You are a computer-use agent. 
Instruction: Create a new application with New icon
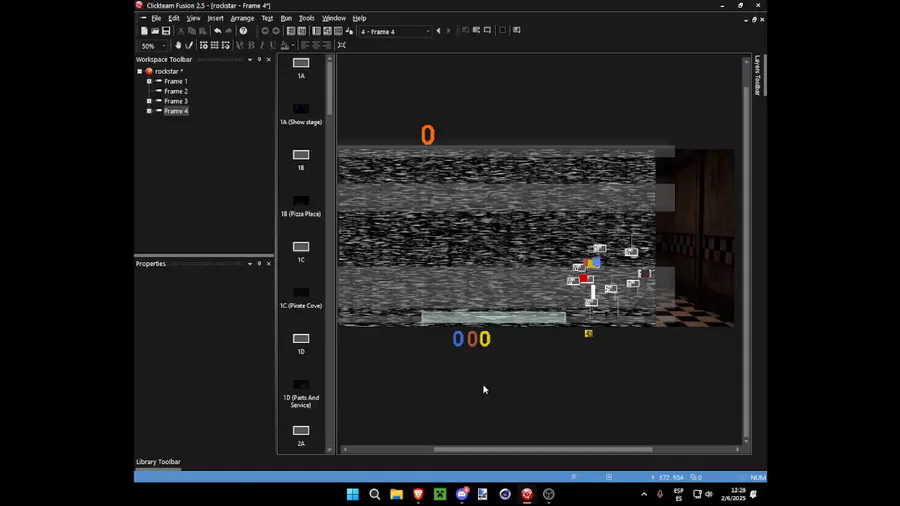pyautogui.click(x=144, y=31)
